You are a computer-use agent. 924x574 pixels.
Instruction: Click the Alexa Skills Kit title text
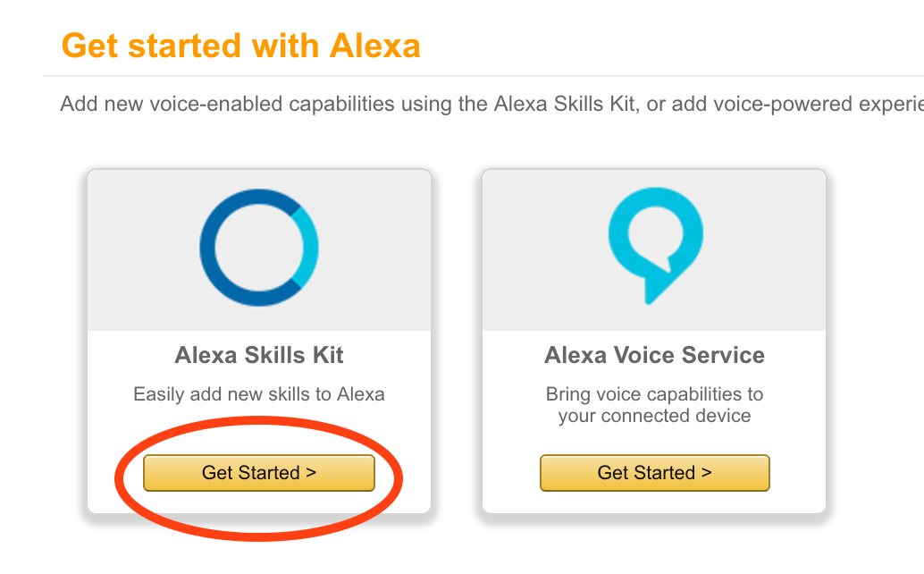(x=258, y=355)
